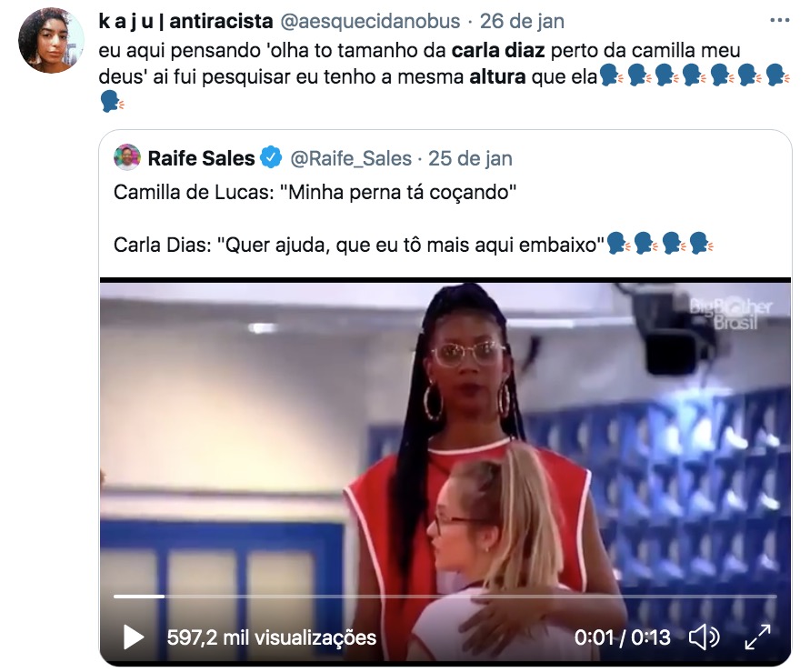Open the tweet's three-dot more menu
810x672 pixels.
coord(779,21)
